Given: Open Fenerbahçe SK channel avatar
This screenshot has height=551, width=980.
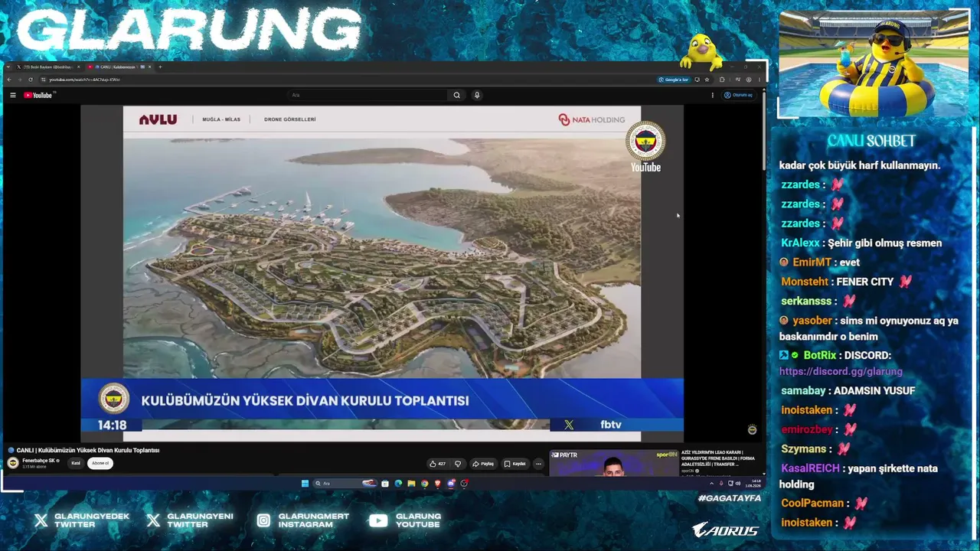Looking at the screenshot, I should click(x=13, y=463).
